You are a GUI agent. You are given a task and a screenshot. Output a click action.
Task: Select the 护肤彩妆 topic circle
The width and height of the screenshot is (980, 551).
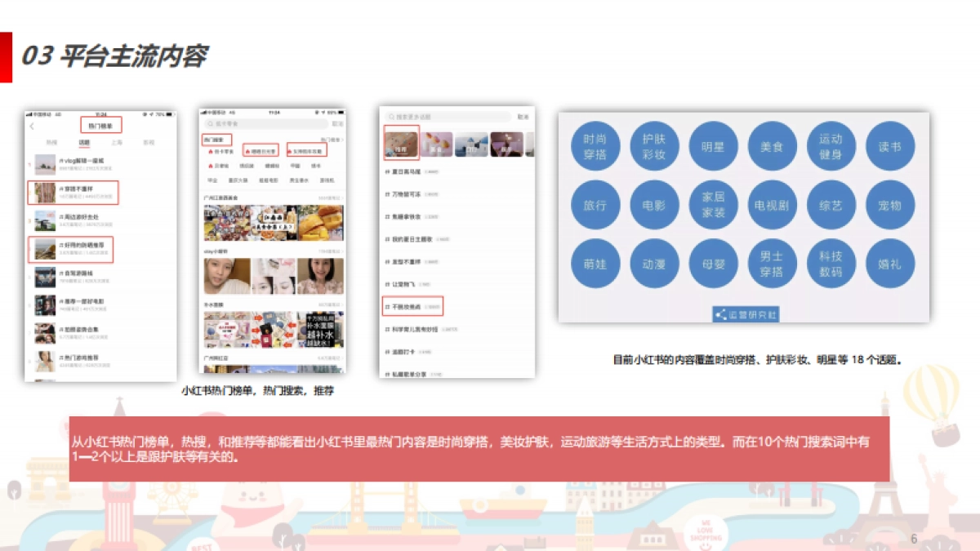tap(654, 146)
